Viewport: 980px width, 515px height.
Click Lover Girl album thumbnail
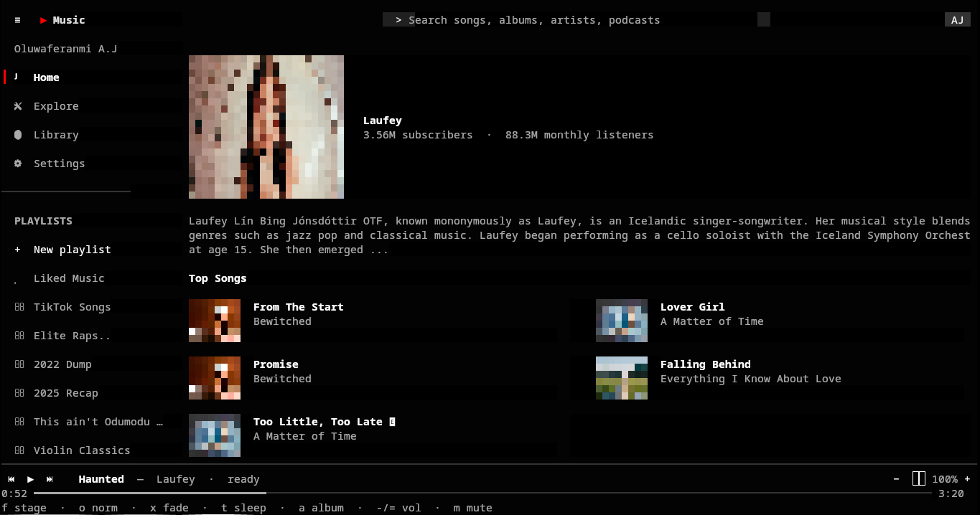622,321
